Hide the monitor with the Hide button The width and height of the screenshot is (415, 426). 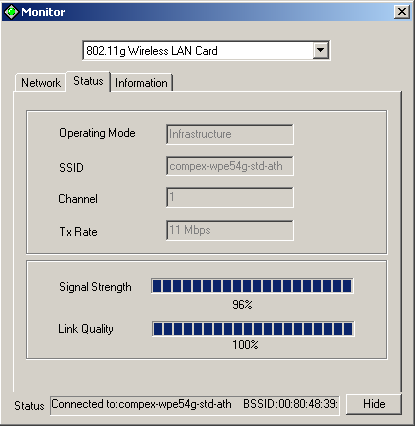click(x=374, y=404)
